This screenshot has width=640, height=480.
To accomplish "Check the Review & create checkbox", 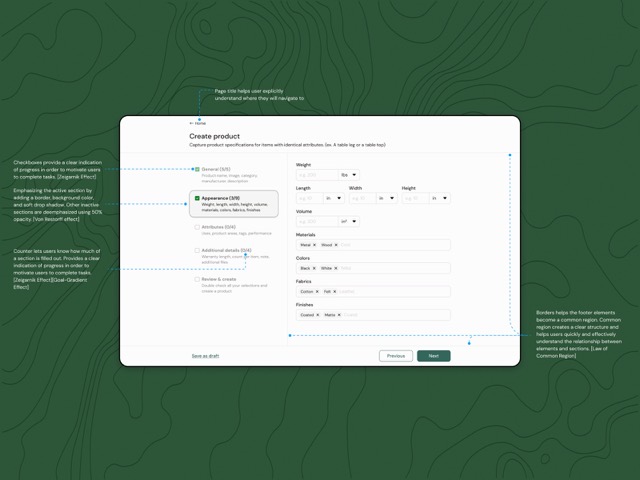I will click(197, 279).
